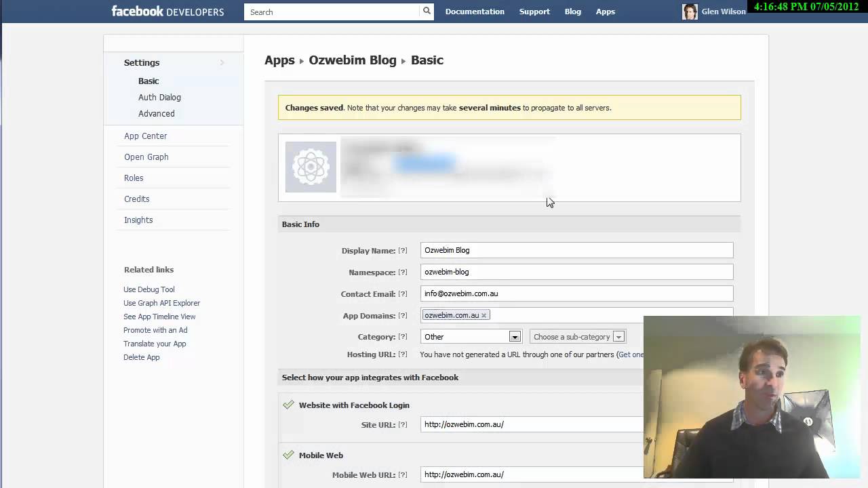This screenshot has width=868, height=488.
Task: Open the Category dropdown showing Other
Action: 471,337
